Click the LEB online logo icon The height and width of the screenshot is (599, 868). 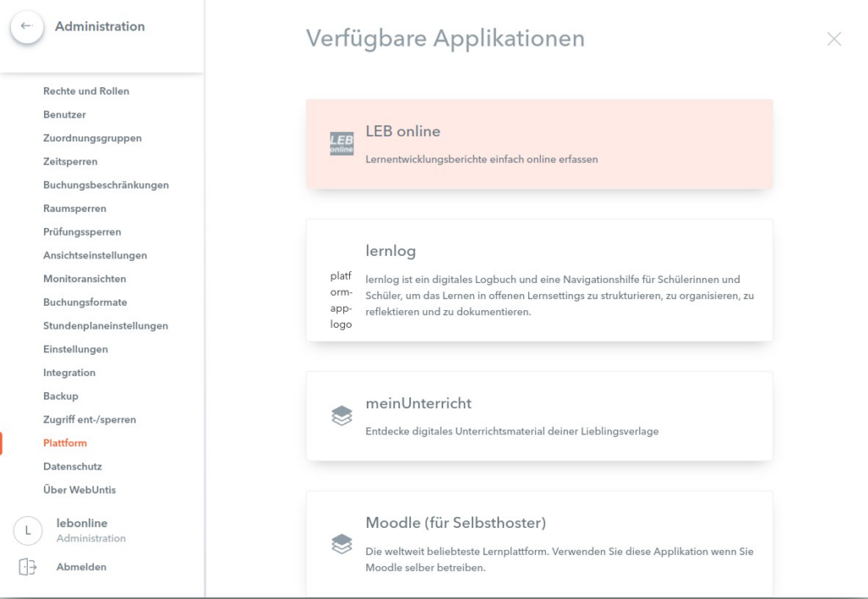click(x=341, y=143)
